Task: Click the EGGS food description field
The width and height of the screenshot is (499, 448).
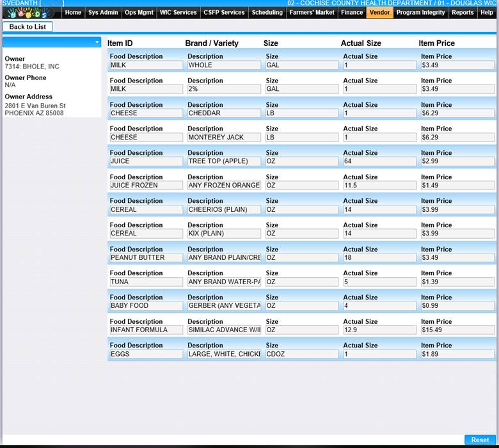Action: pos(147,355)
